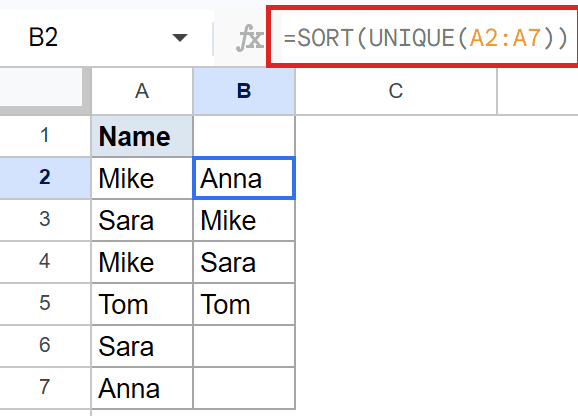This screenshot has width=578, height=416.
Task: Click the formula bar with SORT(UNIQUE(A2:A7))
Action: pos(425,38)
